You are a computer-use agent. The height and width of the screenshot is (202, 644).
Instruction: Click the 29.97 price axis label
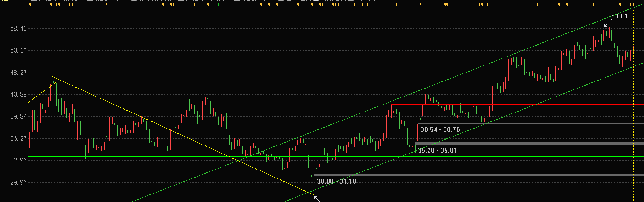click(x=18, y=183)
